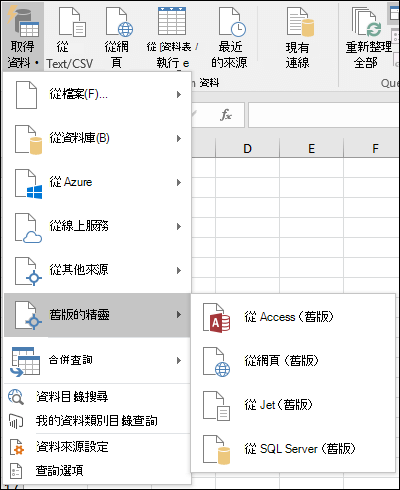This screenshot has width=400, height=490.
Task: Click the 取得資料 (Get Data) icon
Action: pos(23,21)
